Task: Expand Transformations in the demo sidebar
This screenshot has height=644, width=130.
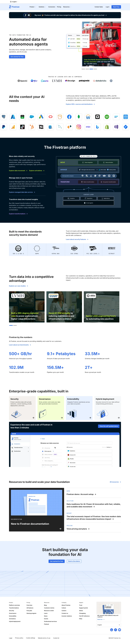Action: point(20,448)
